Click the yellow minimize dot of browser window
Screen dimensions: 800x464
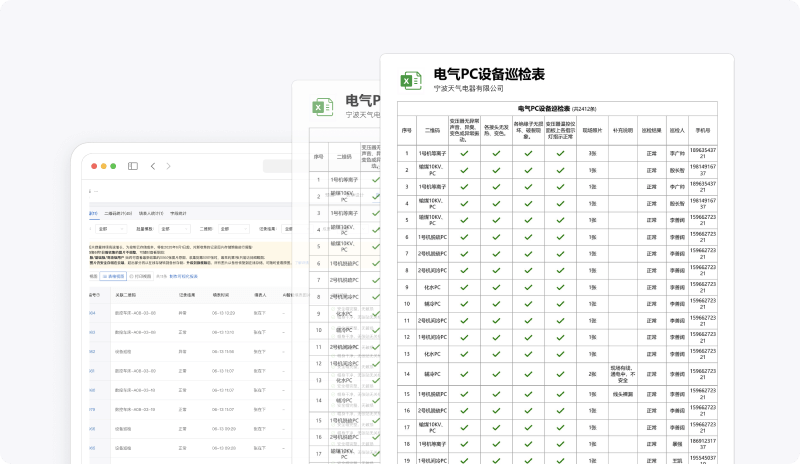[x=104, y=166]
